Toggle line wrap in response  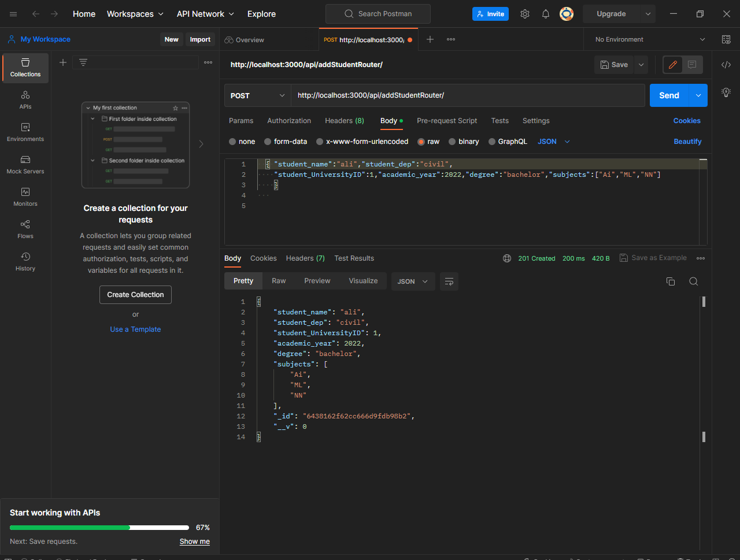(449, 281)
